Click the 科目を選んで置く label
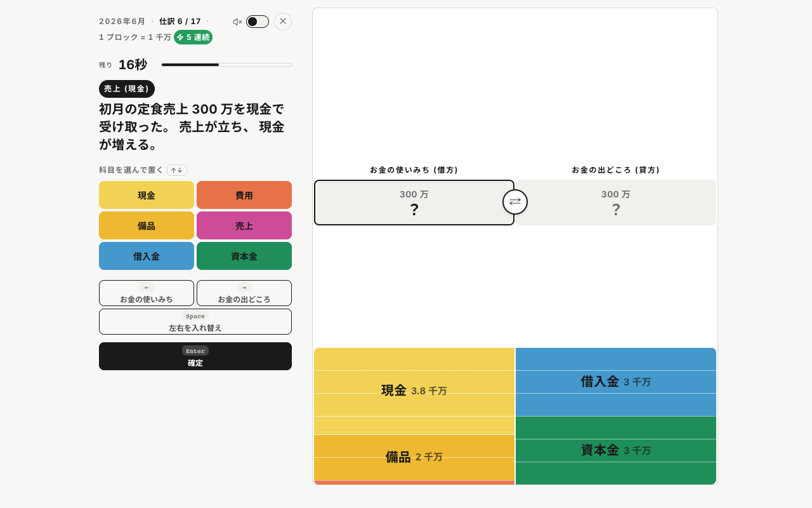The height and width of the screenshot is (508, 812). point(131,170)
